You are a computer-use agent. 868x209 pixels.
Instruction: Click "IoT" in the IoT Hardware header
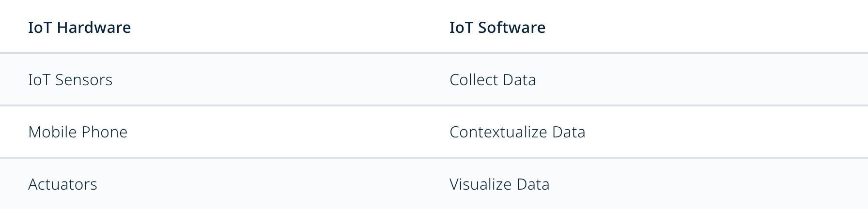(x=40, y=27)
